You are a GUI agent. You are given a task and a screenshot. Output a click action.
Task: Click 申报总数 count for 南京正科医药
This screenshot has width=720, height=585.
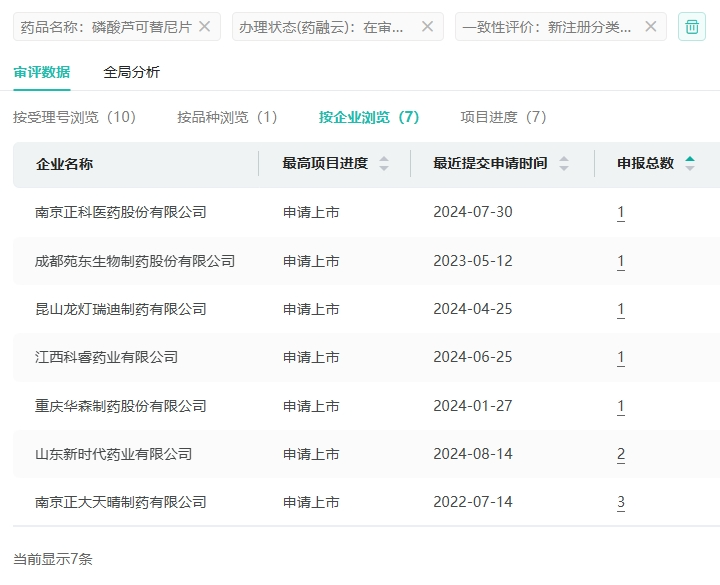click(621, 212)
